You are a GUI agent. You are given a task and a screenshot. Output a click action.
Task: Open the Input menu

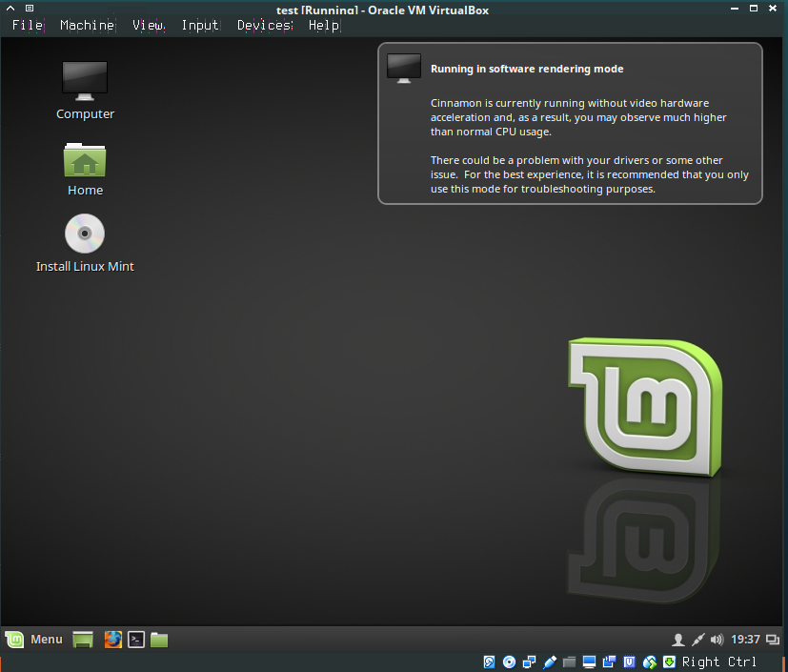199,25
